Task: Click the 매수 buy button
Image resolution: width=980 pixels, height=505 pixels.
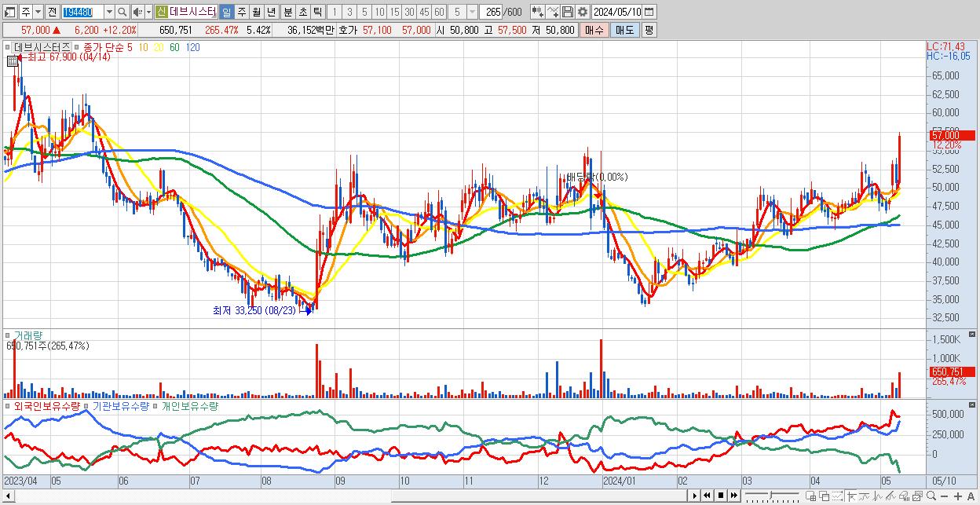Action: coord(594,30)
